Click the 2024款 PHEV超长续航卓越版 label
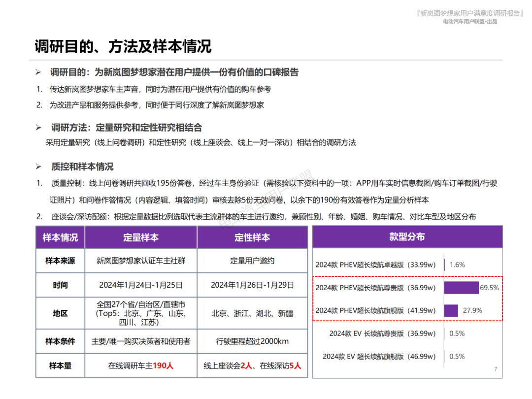Viewport: 532px width, 399px height. [x=375, y=265]
